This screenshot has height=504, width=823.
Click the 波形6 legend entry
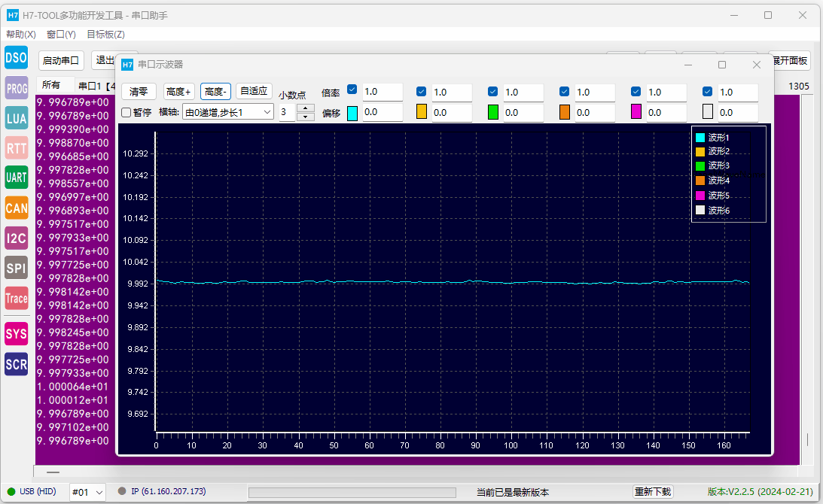coord(712,211)
